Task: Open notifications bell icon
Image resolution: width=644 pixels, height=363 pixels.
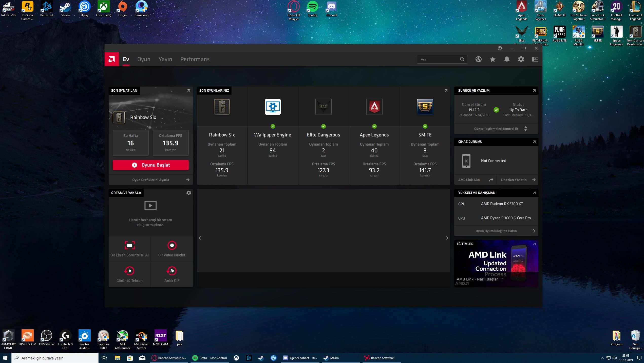Action: (507, 59)
